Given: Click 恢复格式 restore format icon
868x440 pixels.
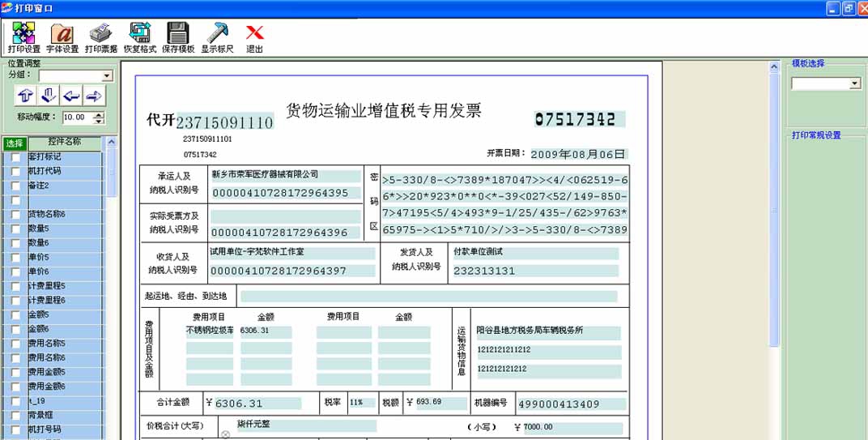Looking at the screenshot, I should (x=139, y=38).
